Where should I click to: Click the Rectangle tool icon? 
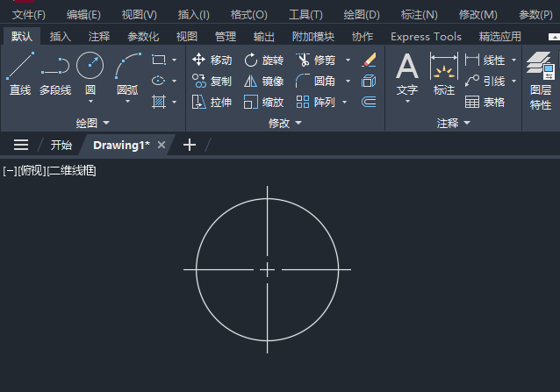(159, 60)
